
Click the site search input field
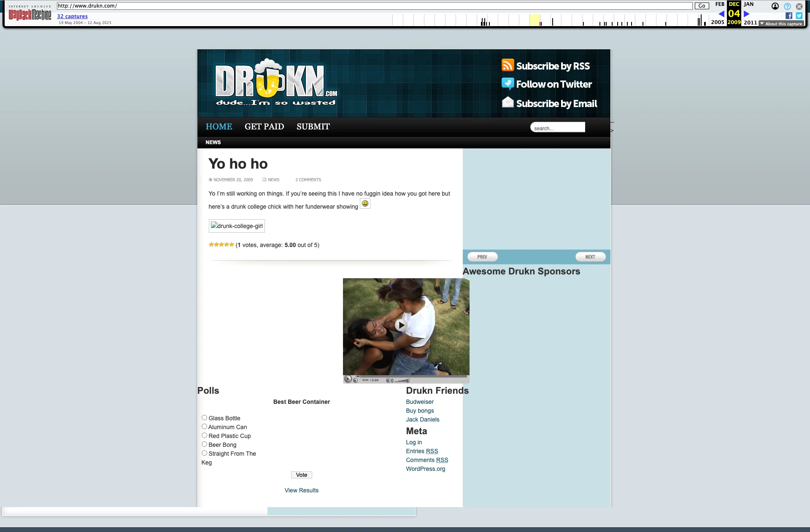[557, 128]
